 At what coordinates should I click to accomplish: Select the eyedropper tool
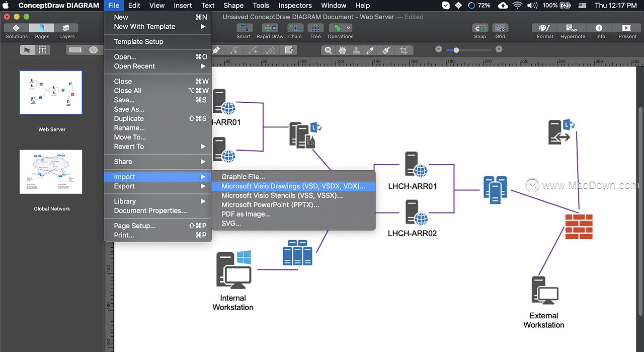(371, 50)
